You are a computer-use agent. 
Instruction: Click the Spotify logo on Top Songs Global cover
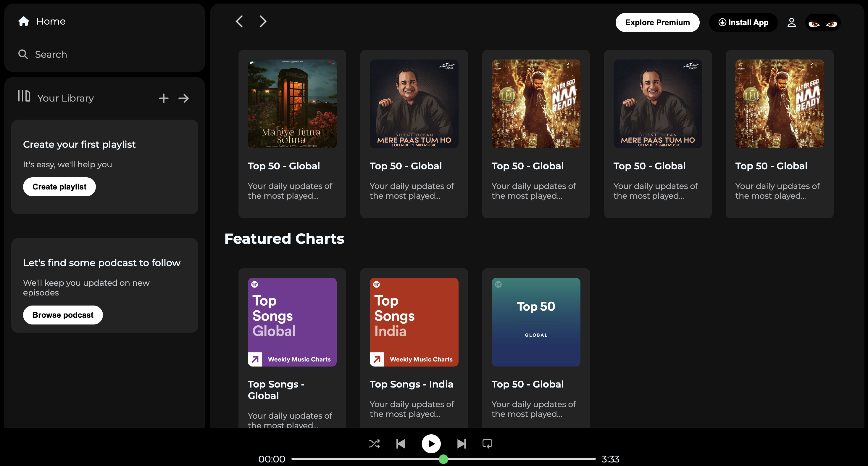pos(255,284)
